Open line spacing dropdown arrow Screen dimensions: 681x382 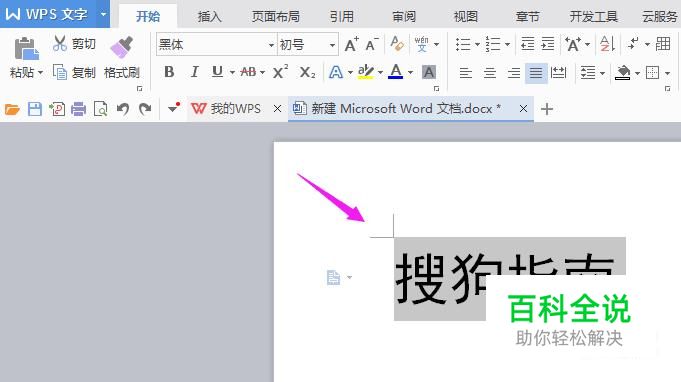point(602,73)
